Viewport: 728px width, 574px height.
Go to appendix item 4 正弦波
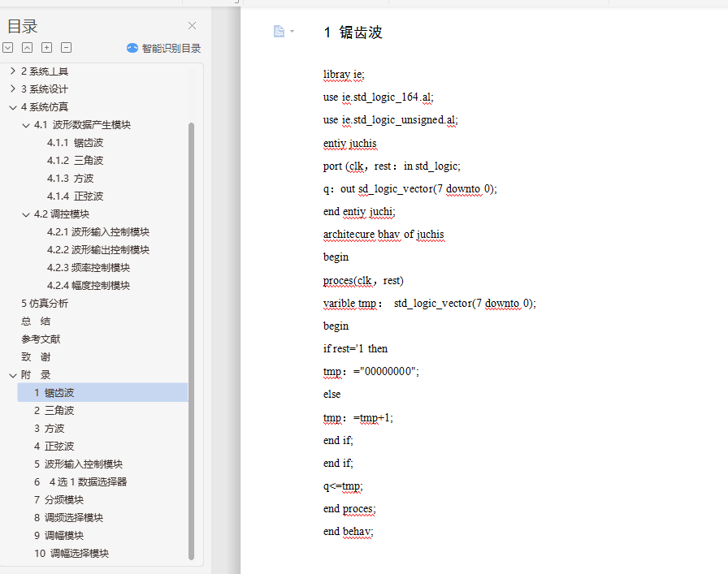click(54, 447)
